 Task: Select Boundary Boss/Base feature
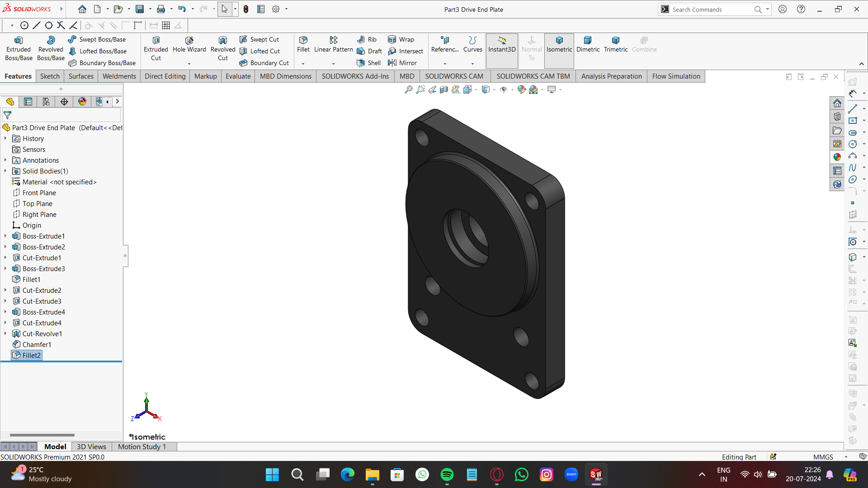pyautogui.click(x=102, y=63)
